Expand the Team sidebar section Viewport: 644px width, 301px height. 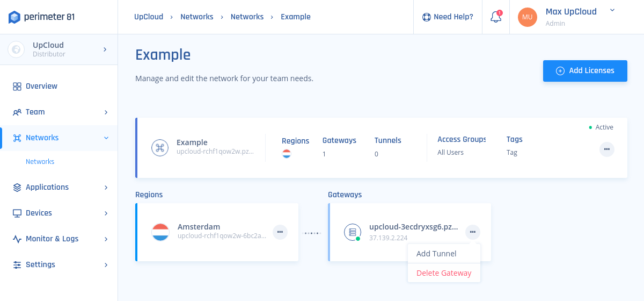click(106, 112)
